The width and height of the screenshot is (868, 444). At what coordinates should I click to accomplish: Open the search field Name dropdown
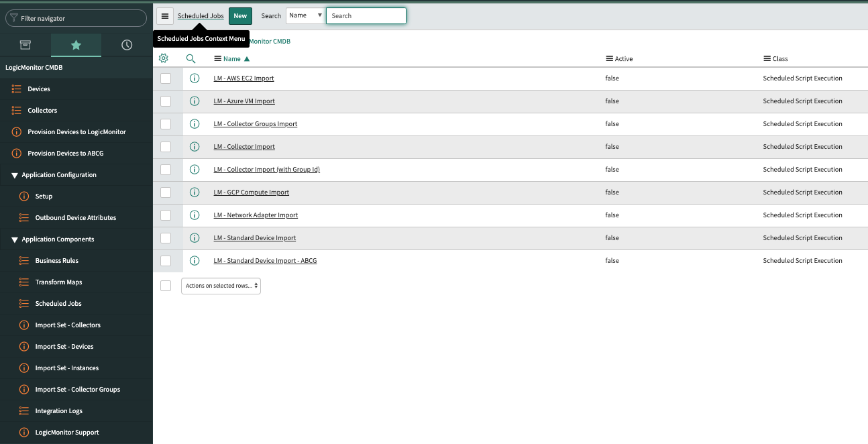tap(305, 15)
